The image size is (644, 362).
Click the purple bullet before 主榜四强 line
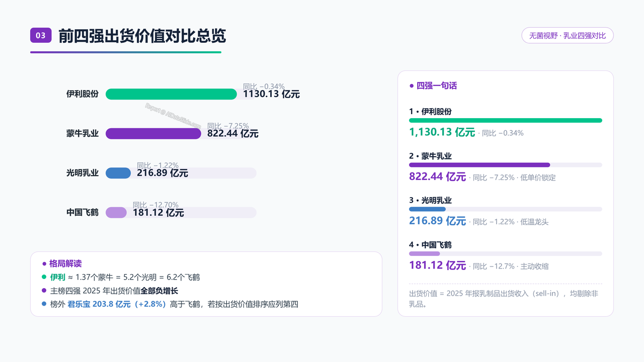coord(44,291)
